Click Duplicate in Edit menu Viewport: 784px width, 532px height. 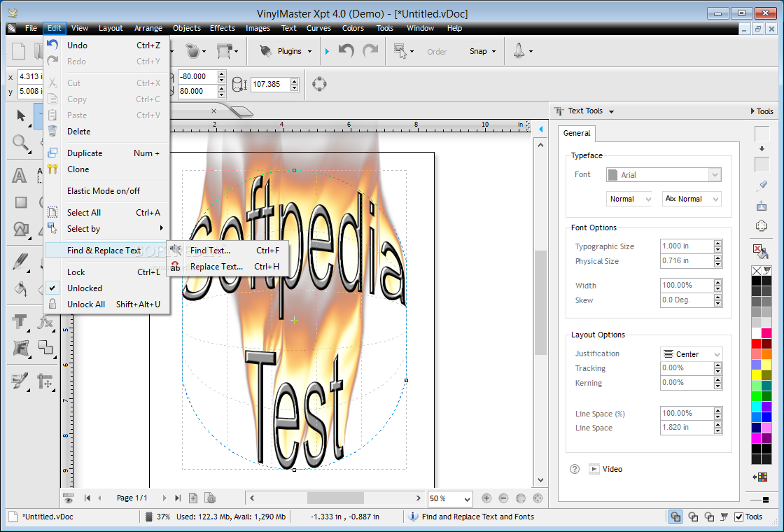[x=107, y=153]
